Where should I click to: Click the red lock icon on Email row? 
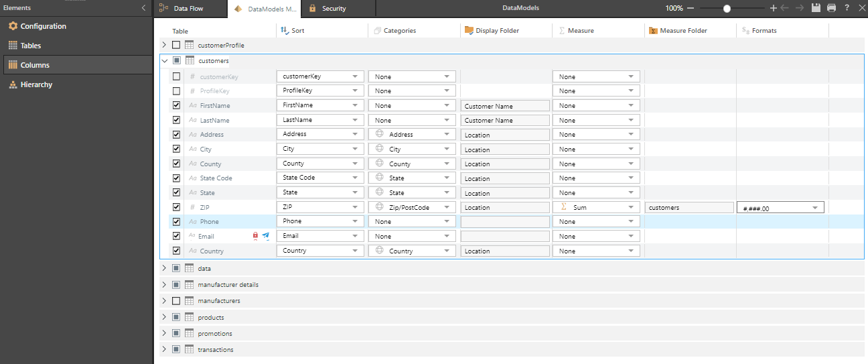pyautogui.click(x=255, y=235)
